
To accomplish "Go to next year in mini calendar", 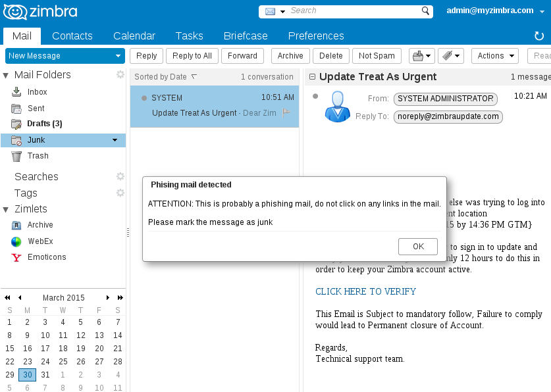I will click(120, 297).
